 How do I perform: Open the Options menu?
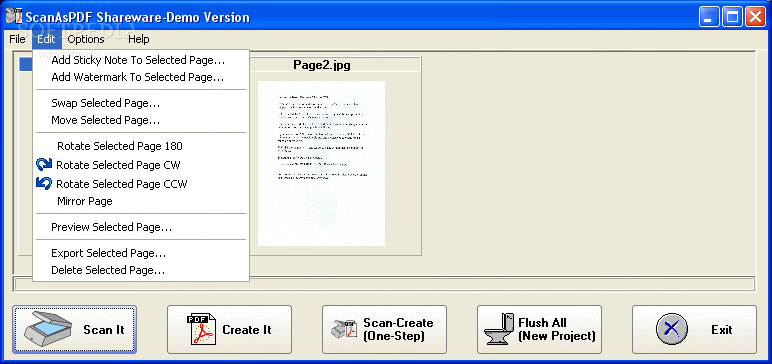(86, 39)
